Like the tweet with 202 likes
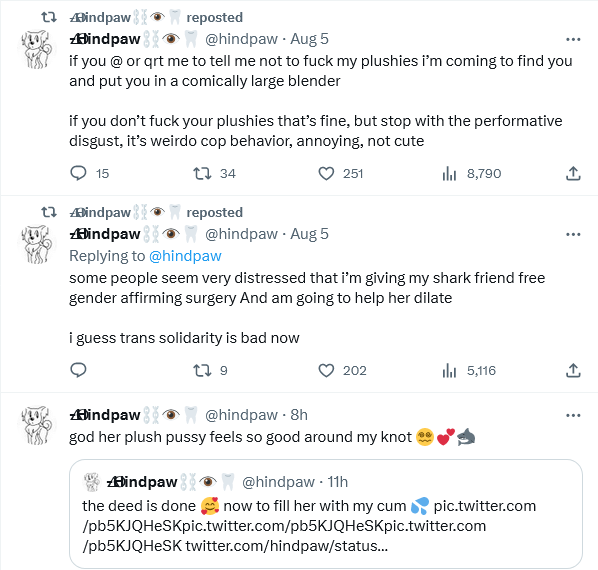 point(326,370)
